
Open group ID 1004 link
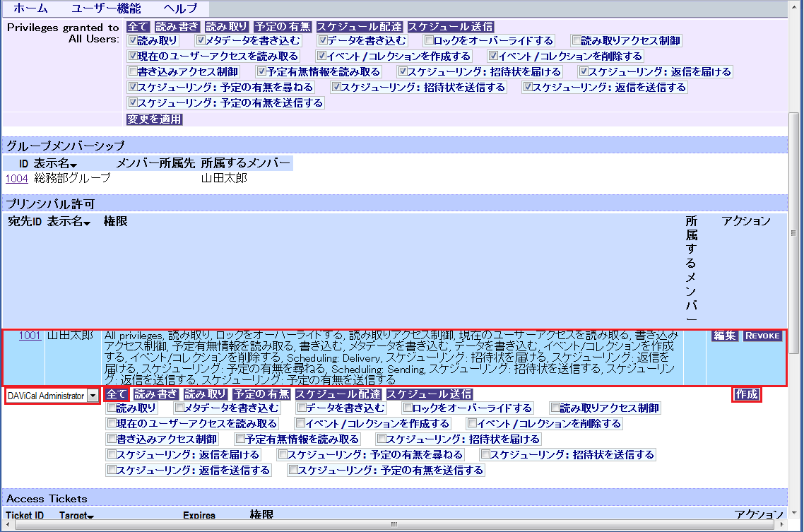point(16,179)
